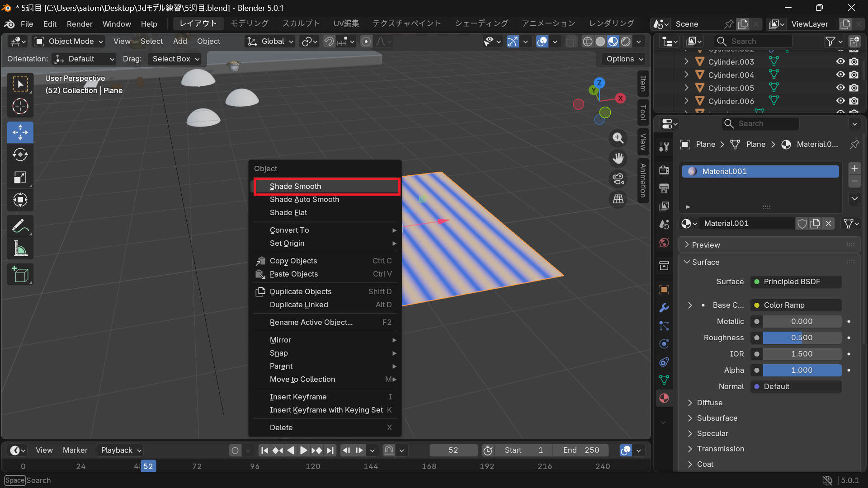Pick the Annotate pencil tool
This screenshot has height=488, width=868.
pos(20,226)
